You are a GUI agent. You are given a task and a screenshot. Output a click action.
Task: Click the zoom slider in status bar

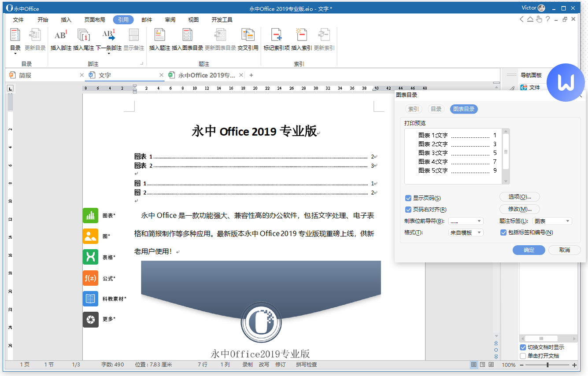point(547,365)
